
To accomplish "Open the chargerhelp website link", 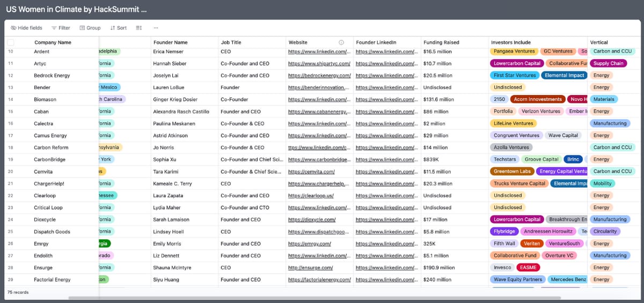I will pyautogui.click(x=319, y=183).
